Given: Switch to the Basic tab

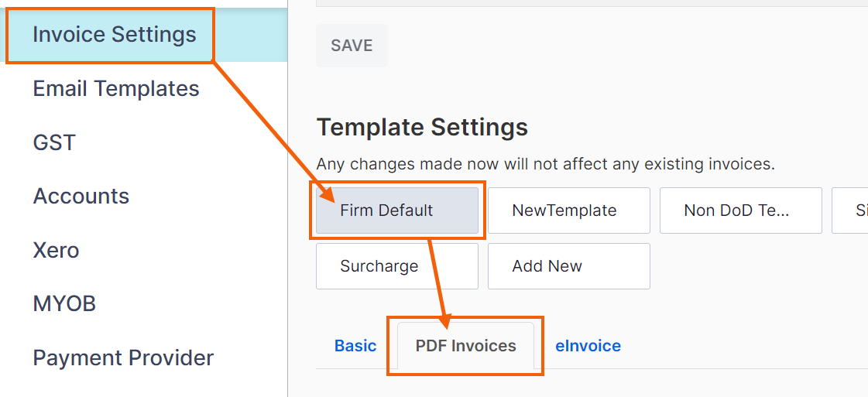Looking at the screenshot, I should click(355, 346).
